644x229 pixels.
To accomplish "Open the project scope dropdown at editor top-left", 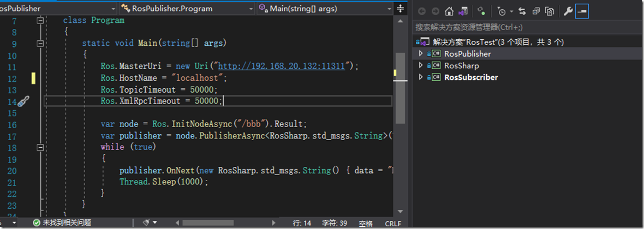I will click(x=59, y=9).
